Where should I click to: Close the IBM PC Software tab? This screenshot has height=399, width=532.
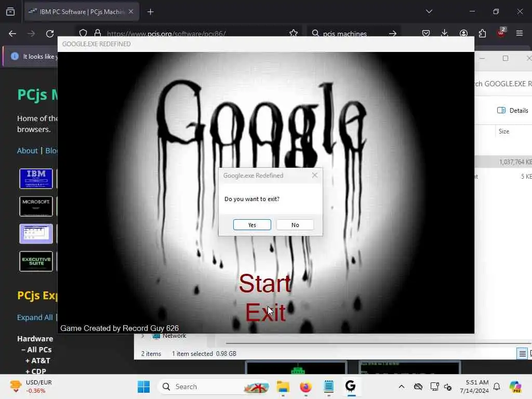click(131, 11)
